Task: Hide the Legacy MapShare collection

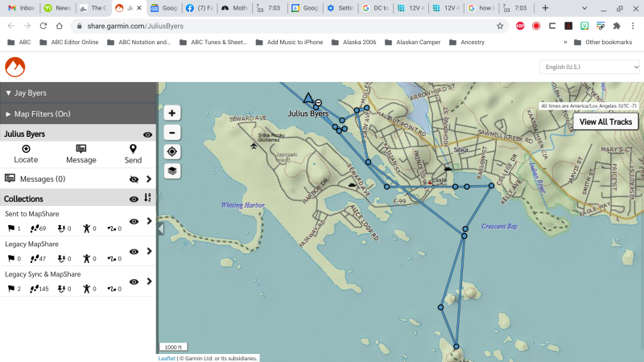Action: [x=134, y=252]
